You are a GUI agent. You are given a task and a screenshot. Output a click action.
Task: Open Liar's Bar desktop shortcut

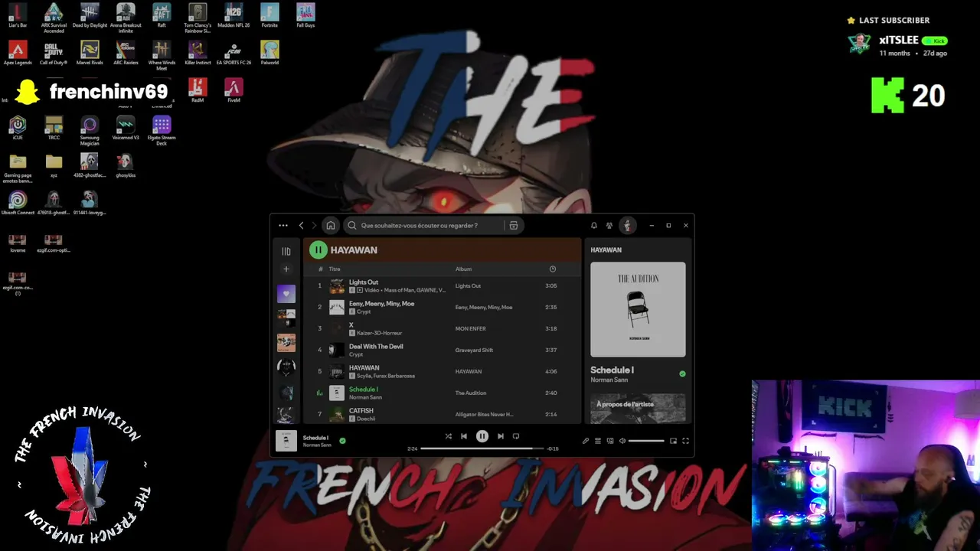pos(18,15)
